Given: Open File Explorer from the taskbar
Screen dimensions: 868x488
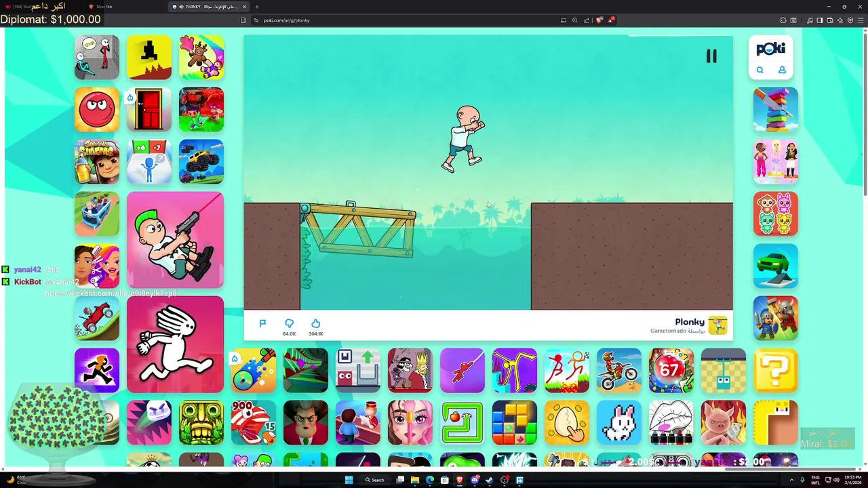Looking at the screenshot, I should 414,480.
